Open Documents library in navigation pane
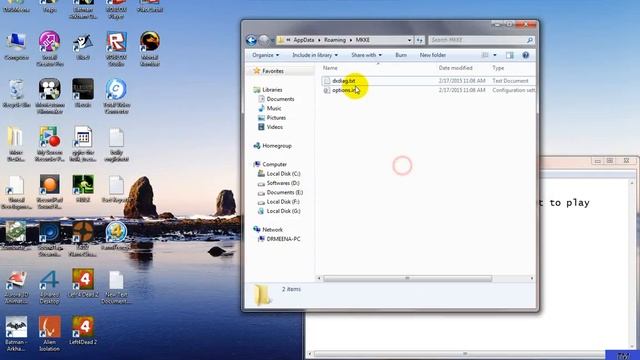This screenshot has width=640, height=360. coord(280,99)
